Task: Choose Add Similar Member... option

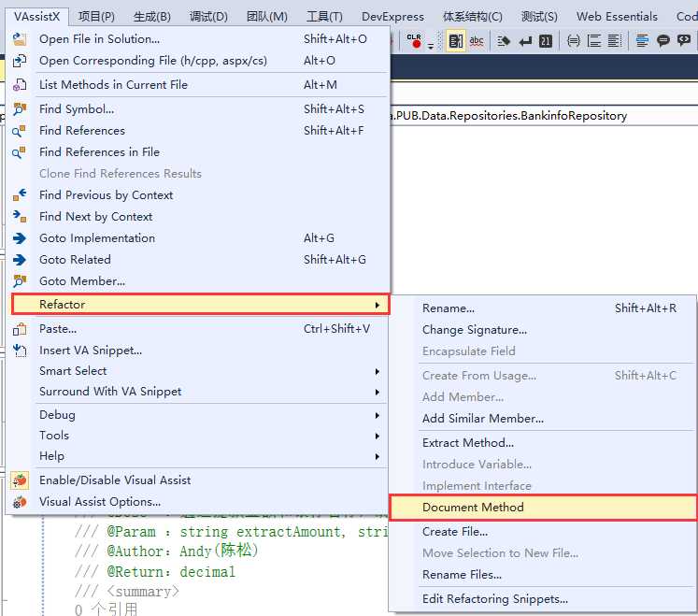Action: tap(543, 419)
